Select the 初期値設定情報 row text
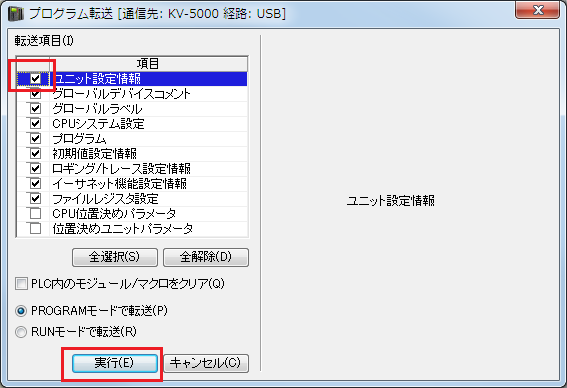567x388 pixels. (95, 154)
